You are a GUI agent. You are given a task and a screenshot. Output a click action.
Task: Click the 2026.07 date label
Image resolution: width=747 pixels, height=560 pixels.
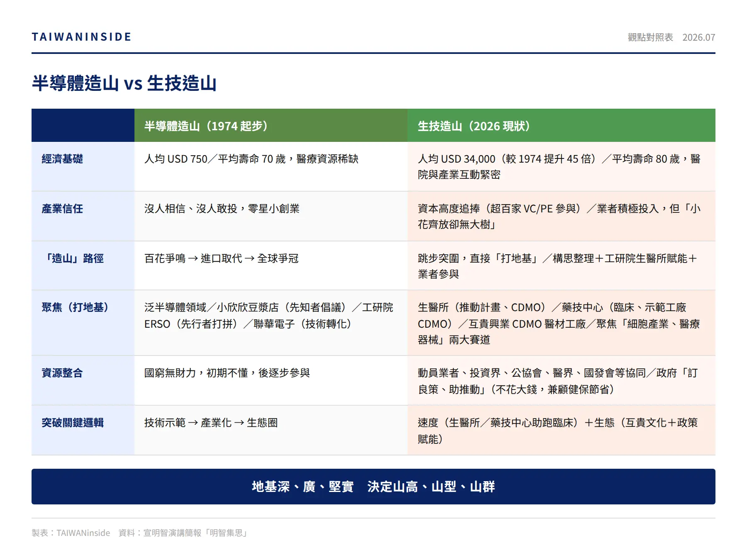[x=699, y=37]
